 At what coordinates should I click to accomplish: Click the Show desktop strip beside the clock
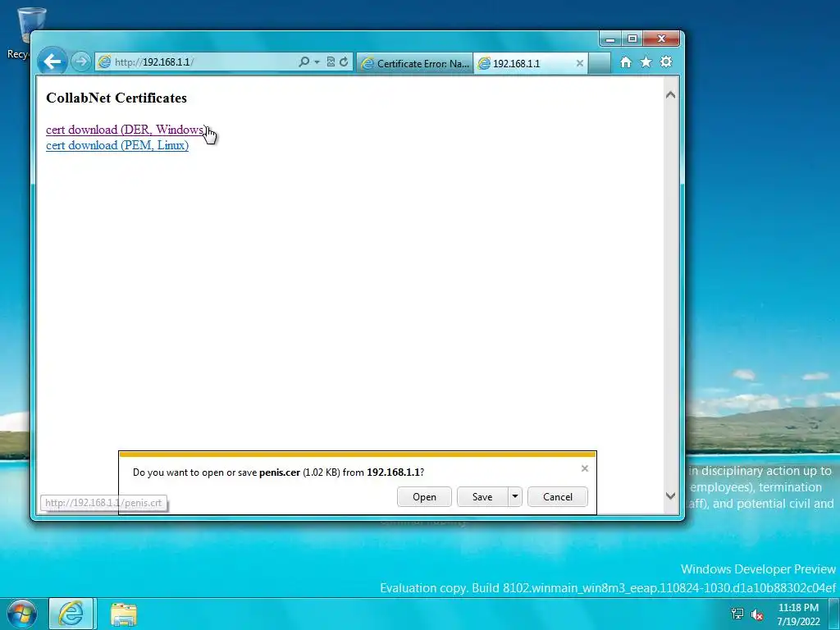(x=834, y=614)
